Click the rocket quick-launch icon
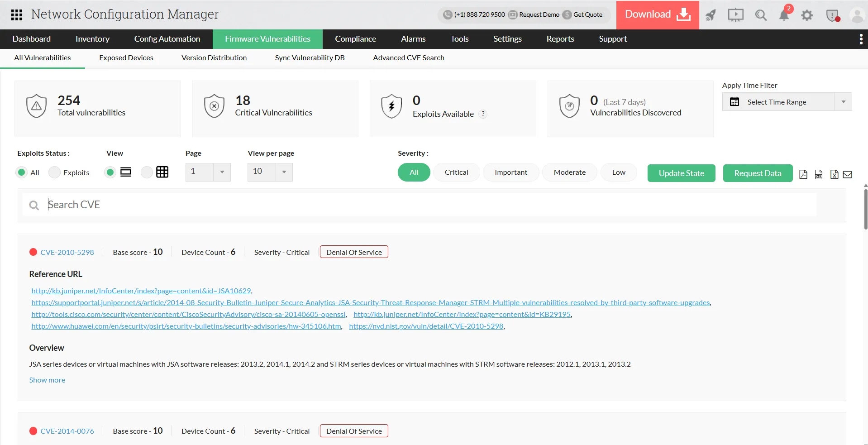Screen dimensions: 868x445 pos(711,15)
